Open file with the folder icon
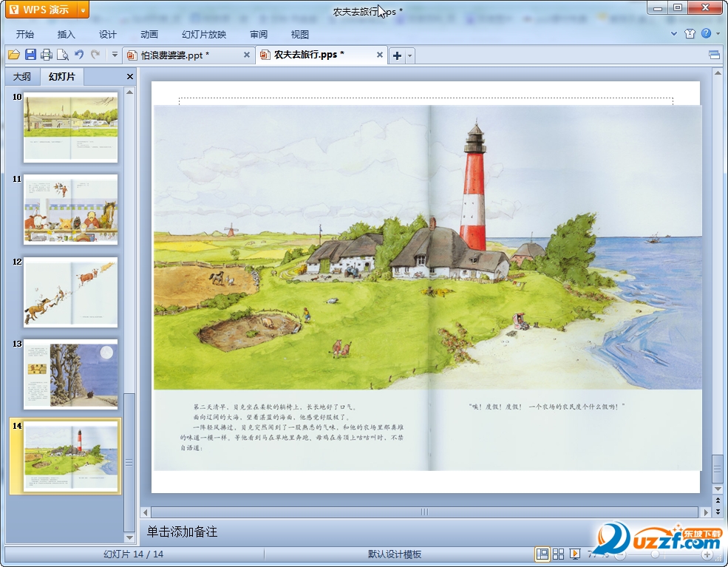Screen dimensions: 728x567 [14, 55]
